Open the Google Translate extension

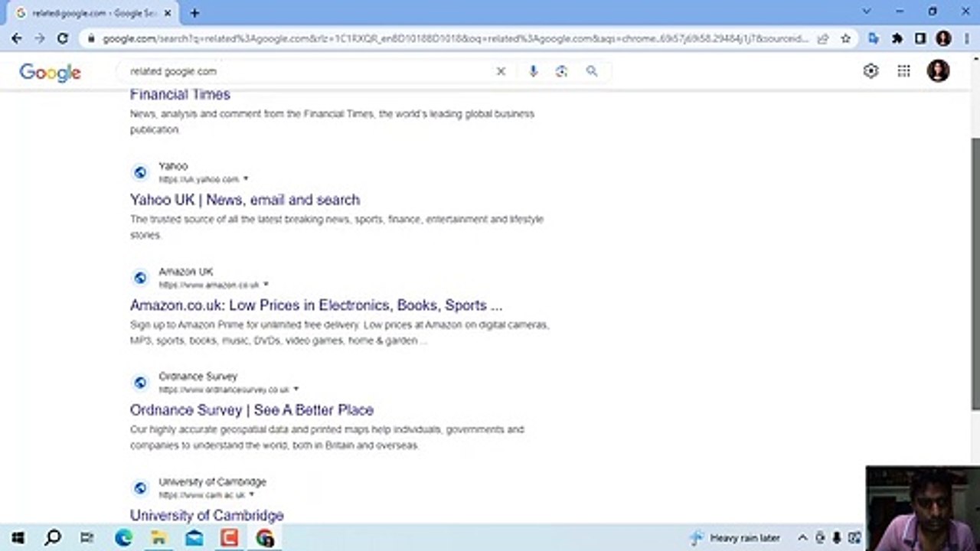click(874, 38)
